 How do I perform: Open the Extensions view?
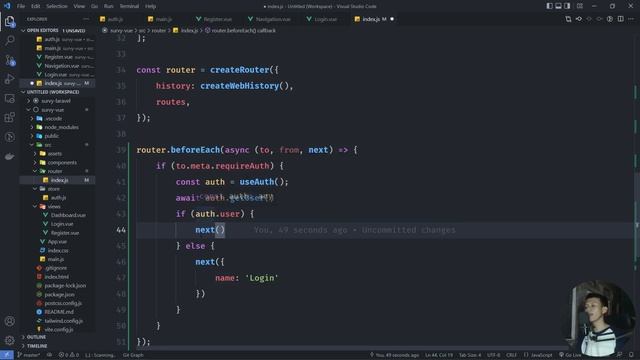click(x=10, y=118)
